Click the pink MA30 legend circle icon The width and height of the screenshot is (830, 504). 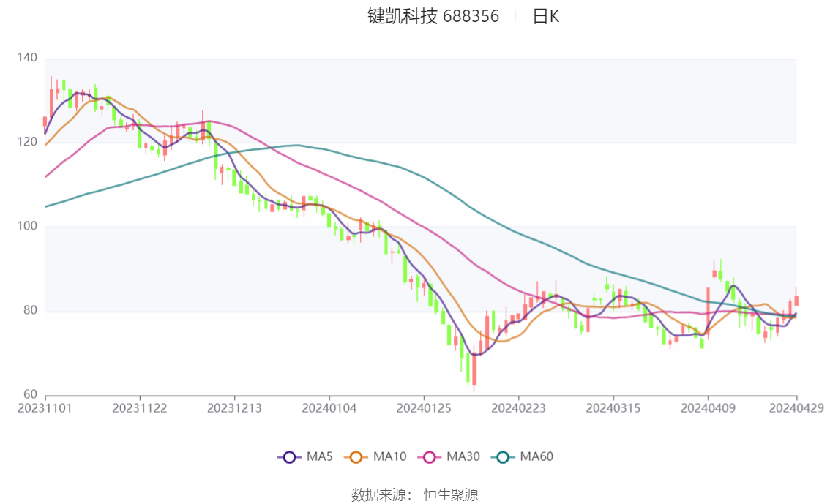[x=430, y=457]
